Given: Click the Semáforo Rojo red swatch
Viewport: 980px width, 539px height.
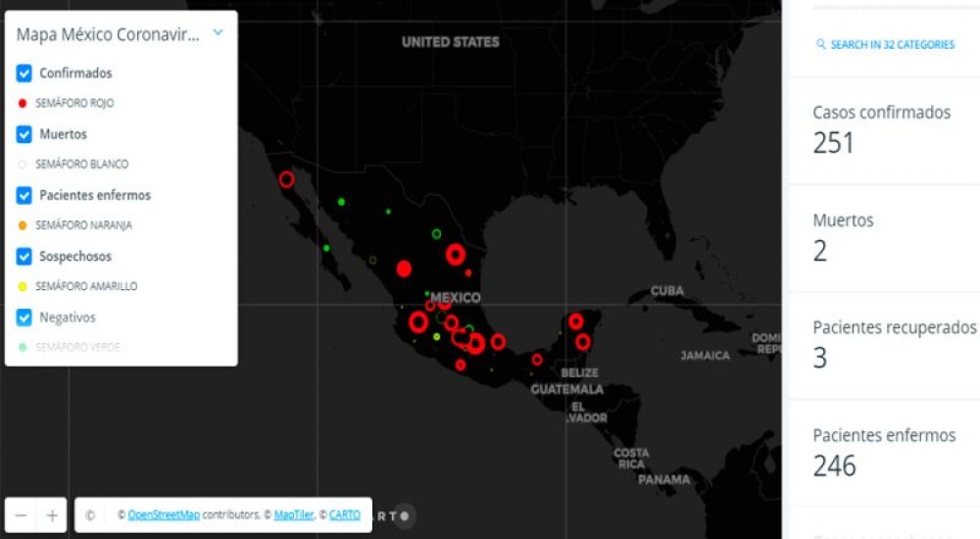Looking at the screenshot, I should pyautogui.click(x=23, y=103).
